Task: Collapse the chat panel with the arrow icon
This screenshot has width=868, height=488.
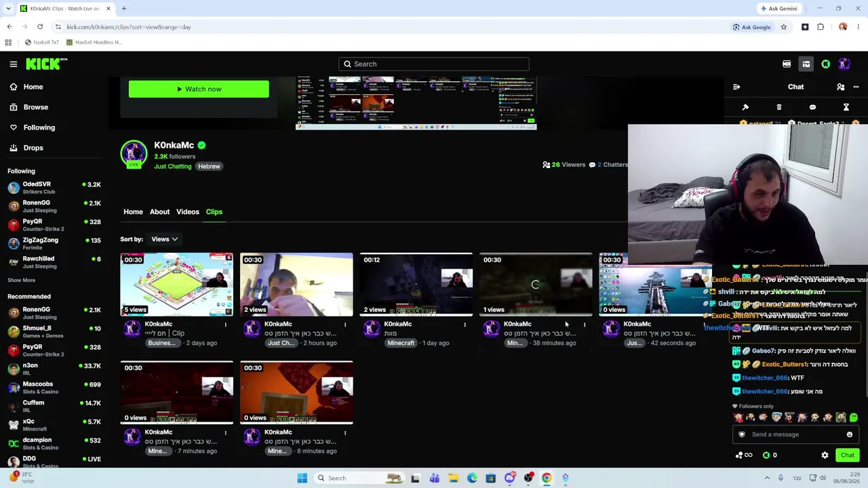Action: [x=736, y=87]
